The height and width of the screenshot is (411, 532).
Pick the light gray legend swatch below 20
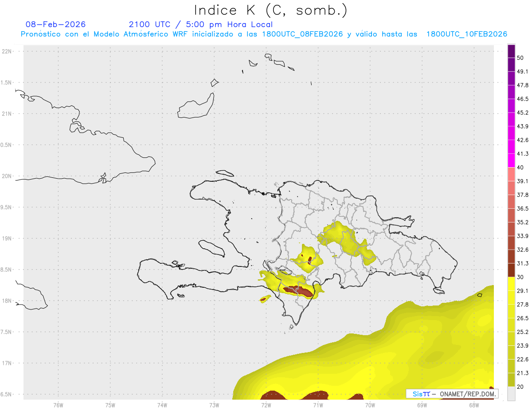click(x=511, y=394)
